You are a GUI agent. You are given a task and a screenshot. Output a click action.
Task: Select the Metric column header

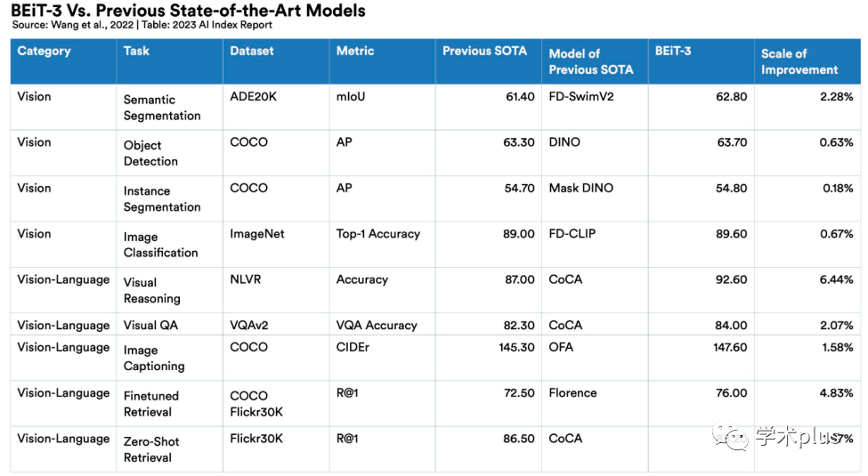pos(354,52)
